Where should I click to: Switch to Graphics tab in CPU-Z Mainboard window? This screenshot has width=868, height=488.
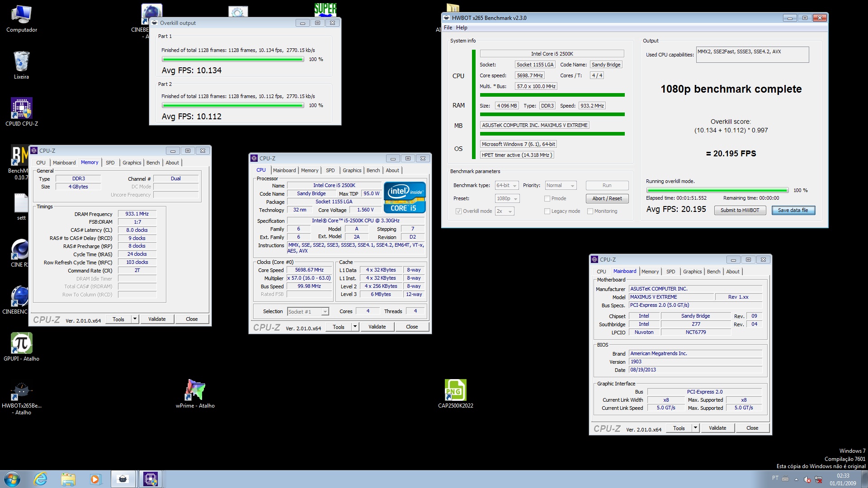[692, 272]
